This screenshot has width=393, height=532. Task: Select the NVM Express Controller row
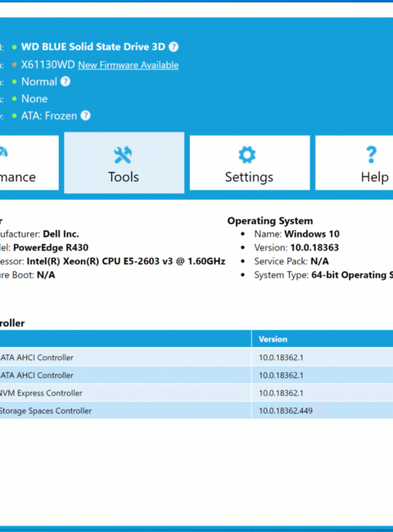tap(196, 393)
